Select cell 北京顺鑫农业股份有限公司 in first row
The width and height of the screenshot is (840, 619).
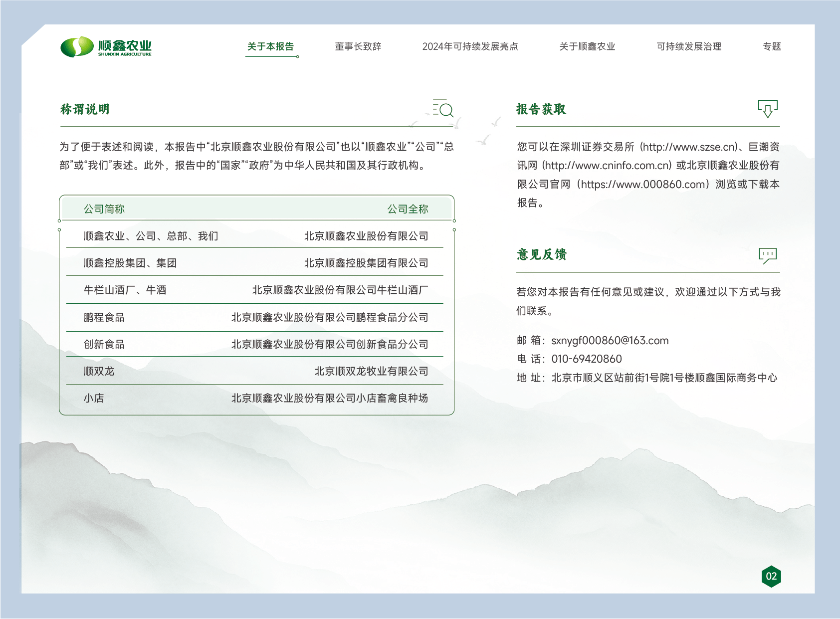click(366, 236)
